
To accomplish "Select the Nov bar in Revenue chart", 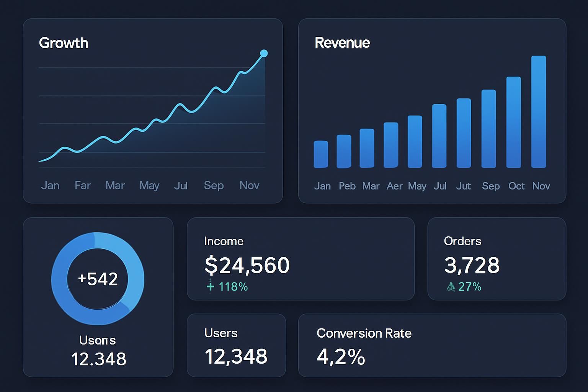I will pyautogui.click(x=538, y=112).
